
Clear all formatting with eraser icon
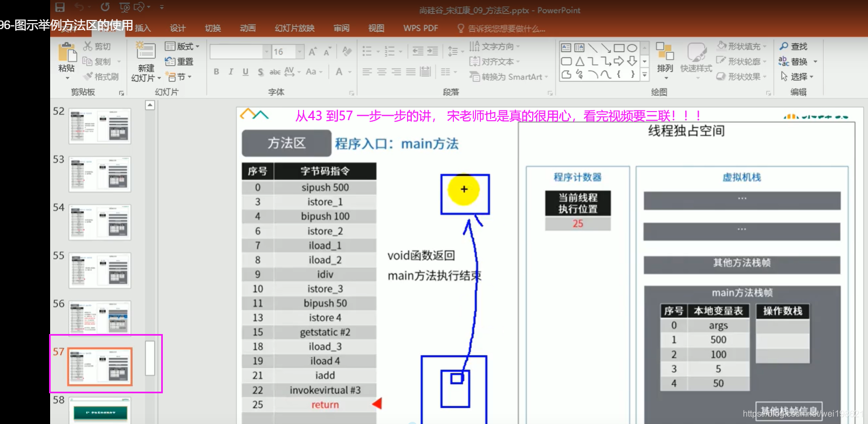pos(347,51)
